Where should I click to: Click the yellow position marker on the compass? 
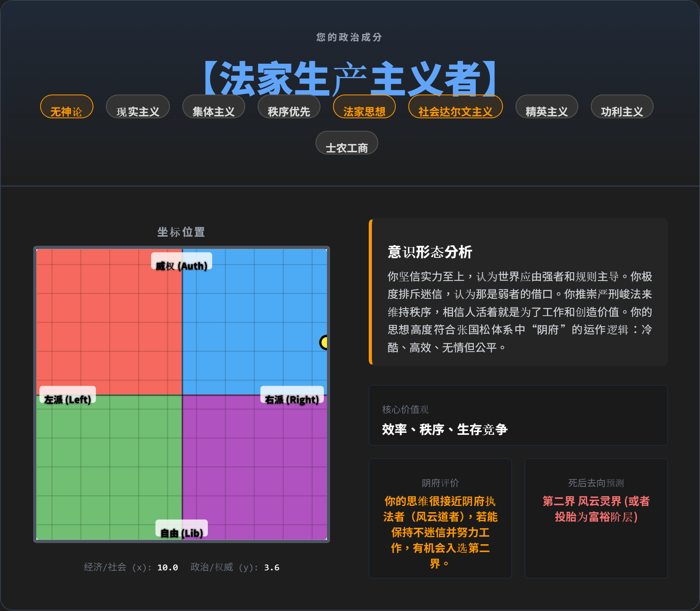pos(324,343)
